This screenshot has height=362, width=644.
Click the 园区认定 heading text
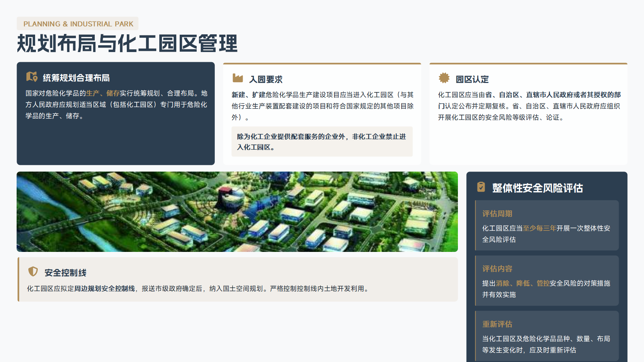(x=472, y=80)
